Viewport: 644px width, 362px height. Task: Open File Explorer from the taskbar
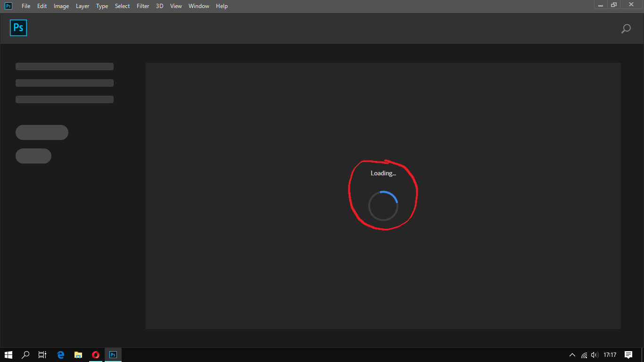(x=78, y=355)
